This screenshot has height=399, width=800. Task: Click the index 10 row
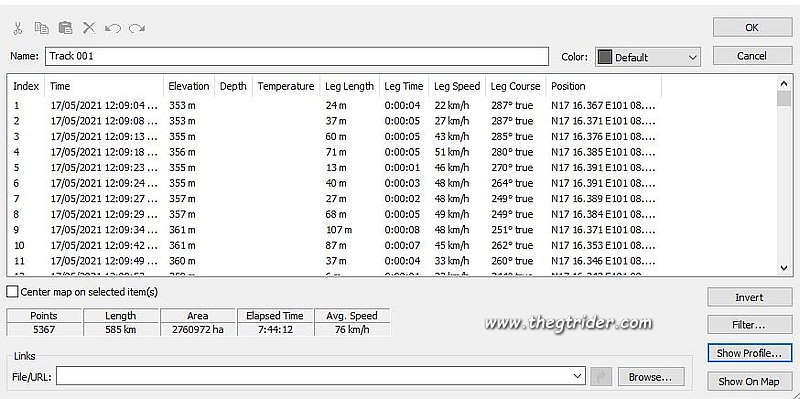pyautogui.click(x=335, y=245)
